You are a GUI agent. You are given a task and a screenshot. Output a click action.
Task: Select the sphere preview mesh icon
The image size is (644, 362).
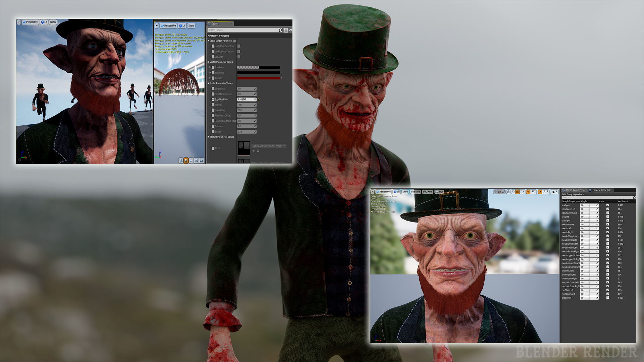point(186,161)
